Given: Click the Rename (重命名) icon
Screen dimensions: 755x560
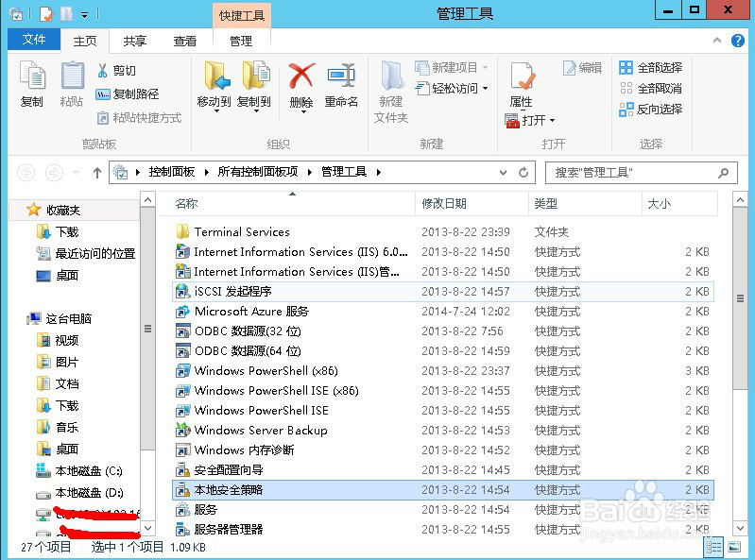Looking at the screenshot, I should point(341,76).
